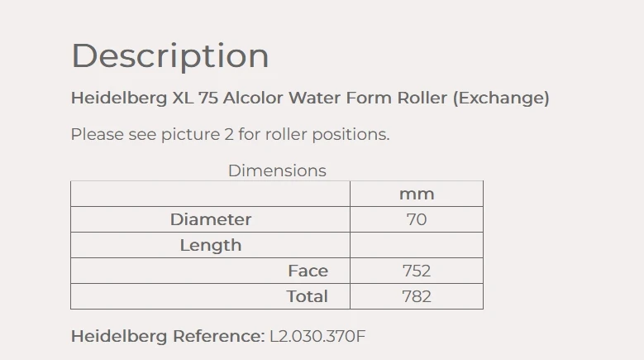Click the empty top-left table header cell
644x360 pixels.
click(210, 194)
